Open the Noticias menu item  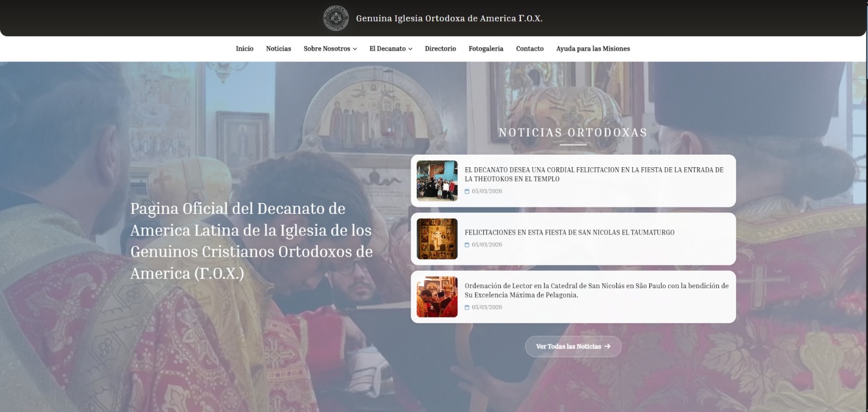coord(278,49)
